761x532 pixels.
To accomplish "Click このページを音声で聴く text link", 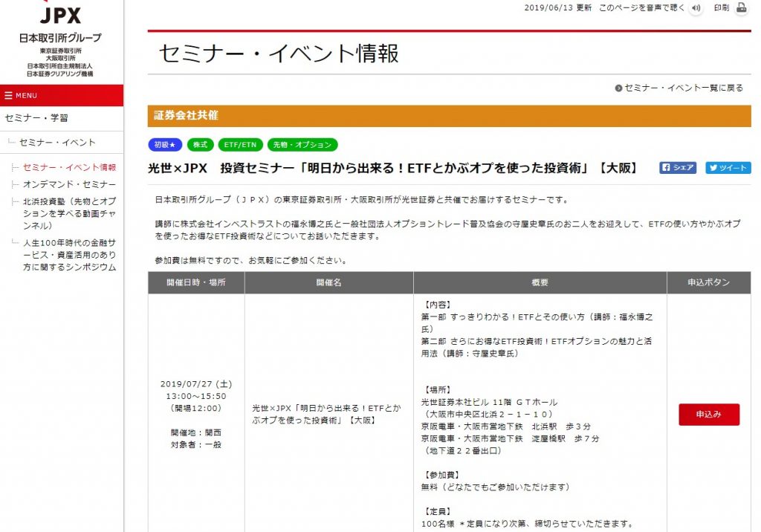I will 641,7.
